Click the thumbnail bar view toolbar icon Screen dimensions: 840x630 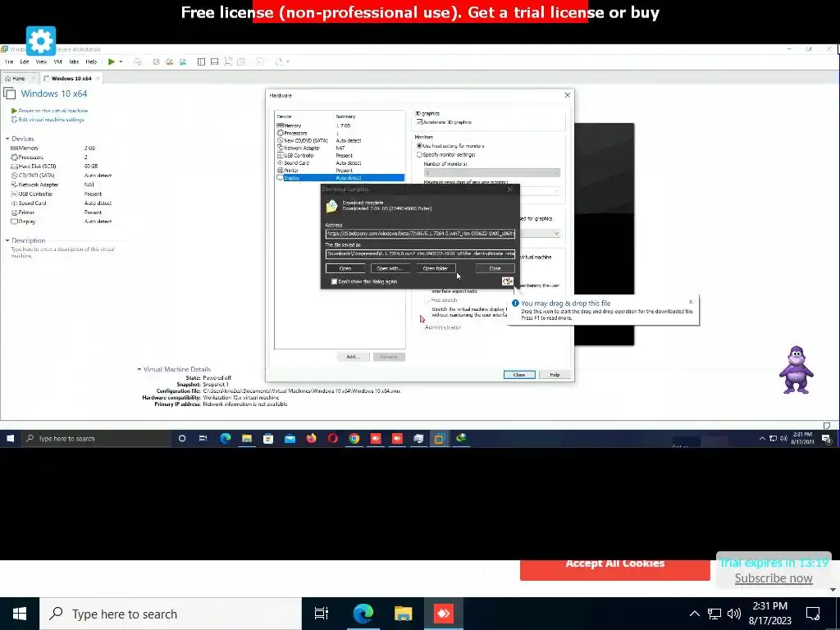pyautogui.click(x=214, y=62)
